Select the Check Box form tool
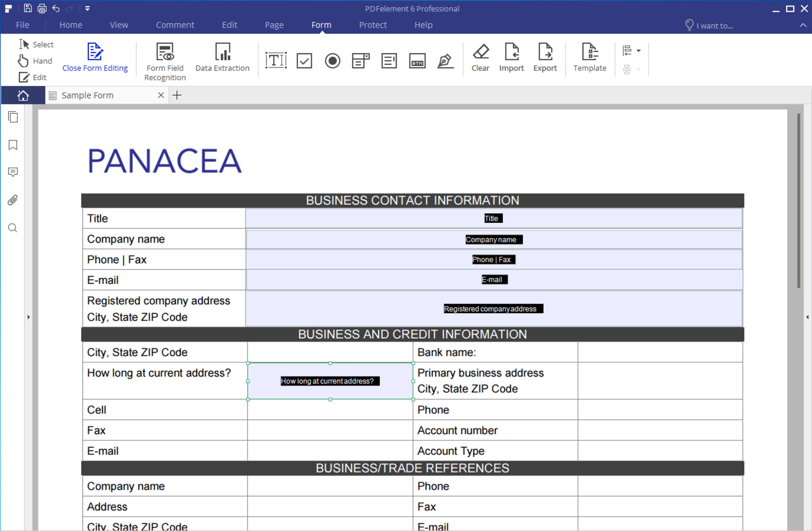Viewport: 812px width, 531px height. pos(304,61)
